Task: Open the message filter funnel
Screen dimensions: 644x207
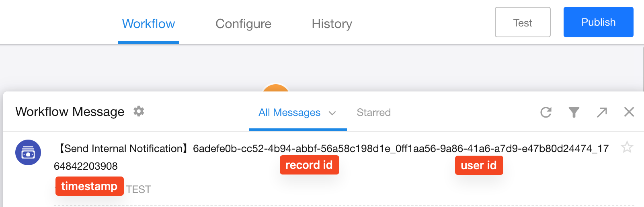Action: (574, 112)
